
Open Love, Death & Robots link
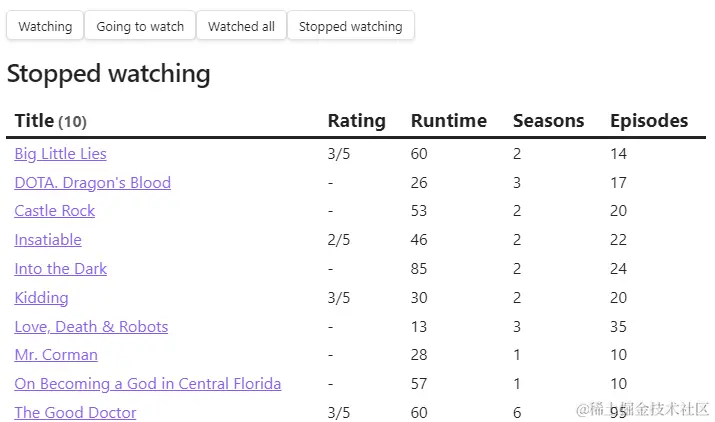tap(91, 327)
